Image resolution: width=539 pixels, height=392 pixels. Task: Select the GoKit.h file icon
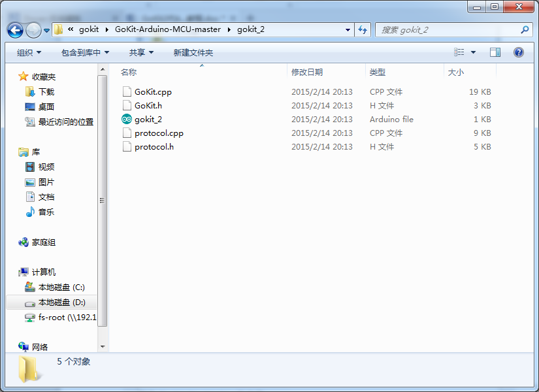[x=127, y=106]
